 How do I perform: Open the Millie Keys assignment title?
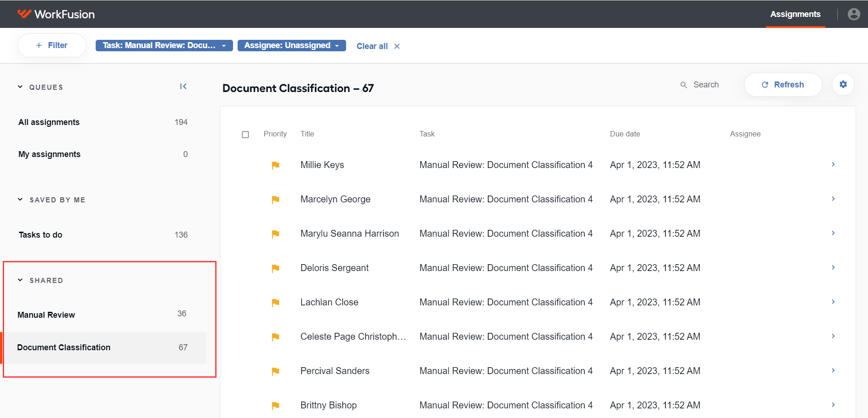point(322,165)
